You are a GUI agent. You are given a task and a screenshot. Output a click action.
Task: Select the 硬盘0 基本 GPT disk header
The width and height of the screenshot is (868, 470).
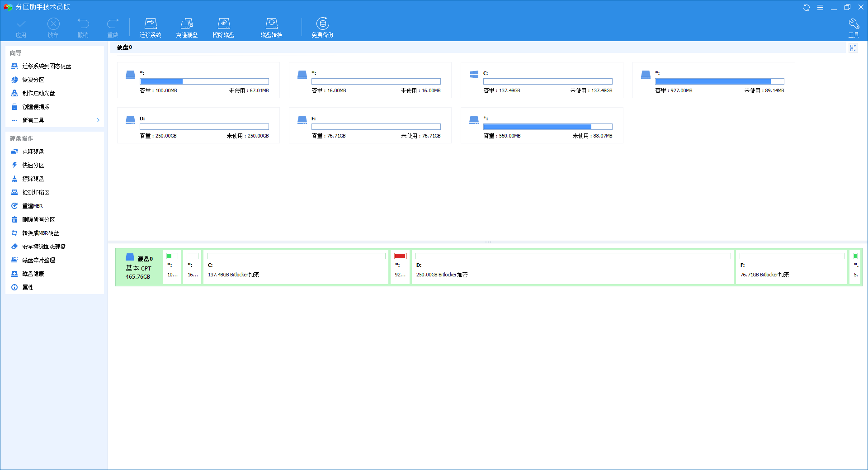(139, 267)
